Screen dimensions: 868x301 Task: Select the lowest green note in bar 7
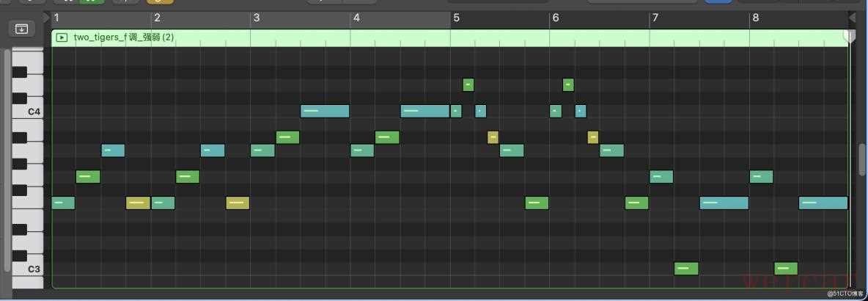pos(685,269)
